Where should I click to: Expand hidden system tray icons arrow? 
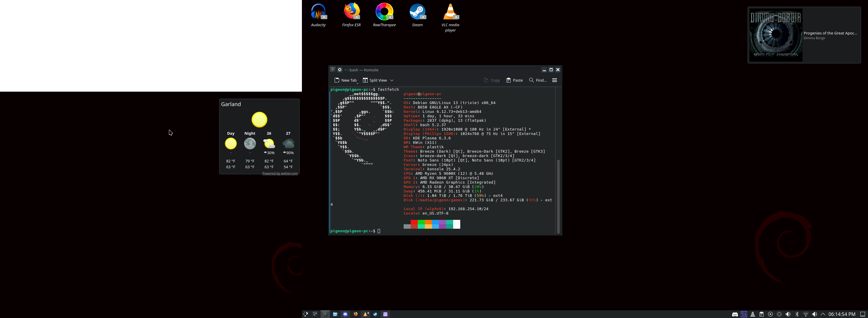pos(823,314)
